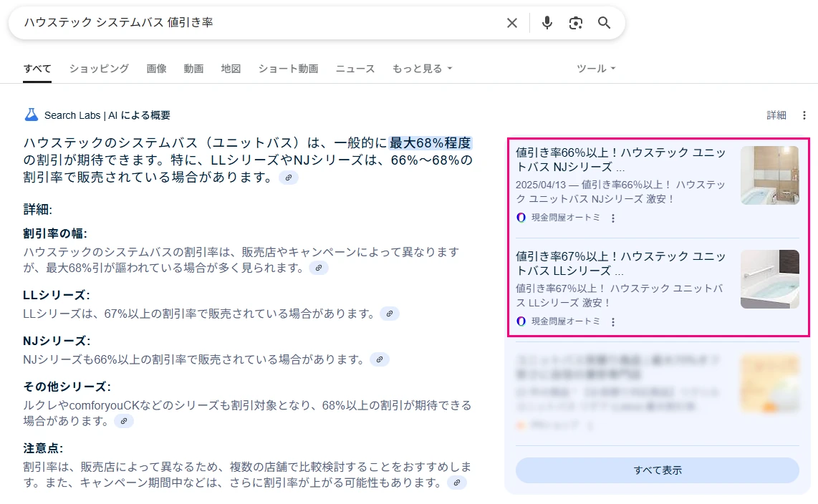Open the 値引き率67%以上 LLシリーズ result title
The image size is (818, 504).
click(x=621, y=263)
